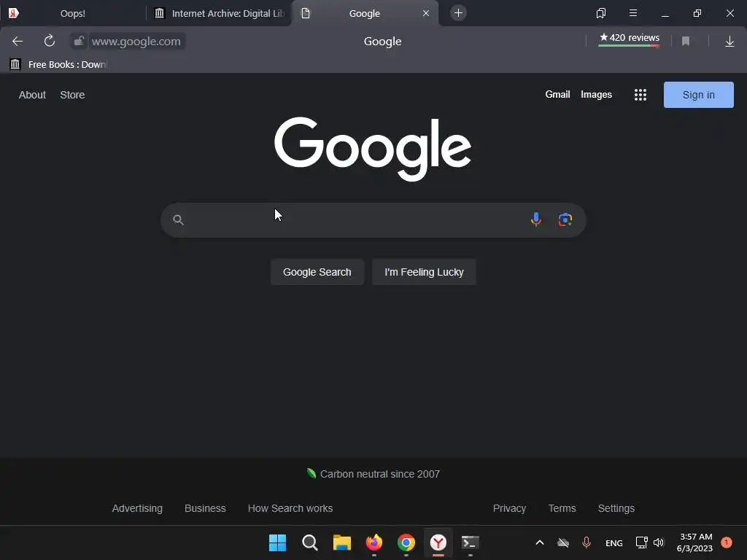This screenshot has width=747, height=560.
Task: Open site security padlock info
Action: coord(79,42)
